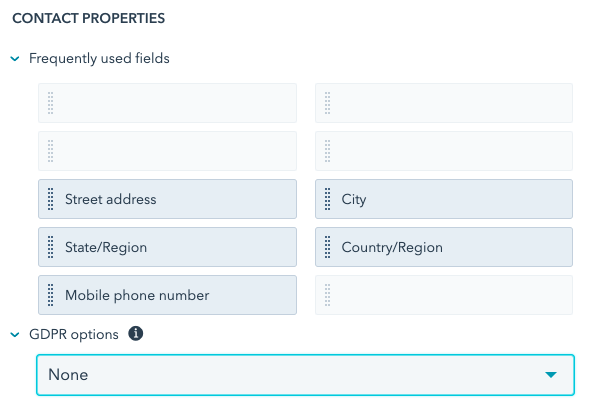Select the City field

444,199
